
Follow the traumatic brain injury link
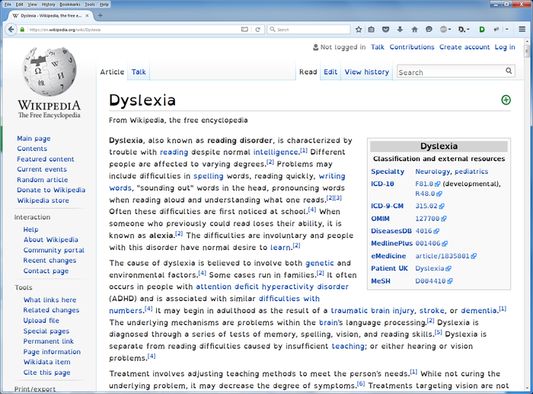pyautogui.click(x=372, y=310)
